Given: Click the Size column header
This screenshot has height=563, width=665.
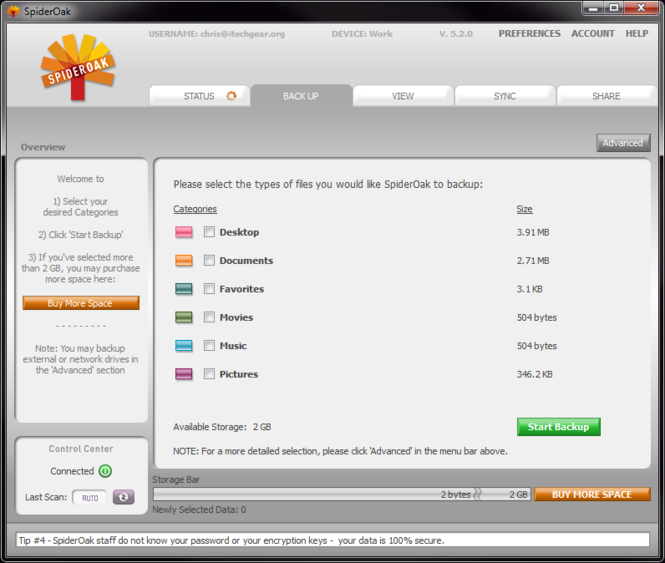Looking at the screenshot, I should click(524, 209).
